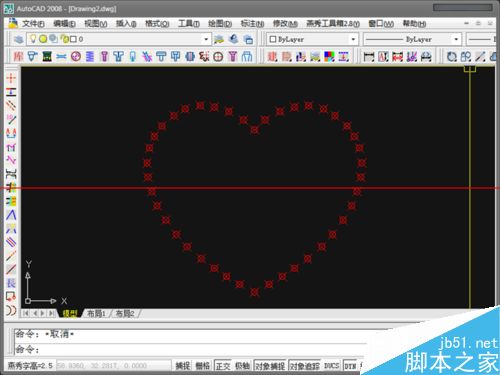
Task: Open the 工具(T) menu
Action: point(189,24)
